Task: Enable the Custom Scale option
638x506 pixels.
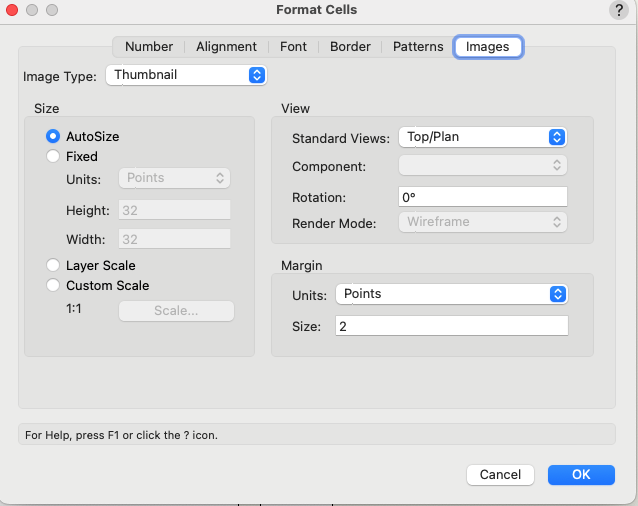Action: point(54,285)
